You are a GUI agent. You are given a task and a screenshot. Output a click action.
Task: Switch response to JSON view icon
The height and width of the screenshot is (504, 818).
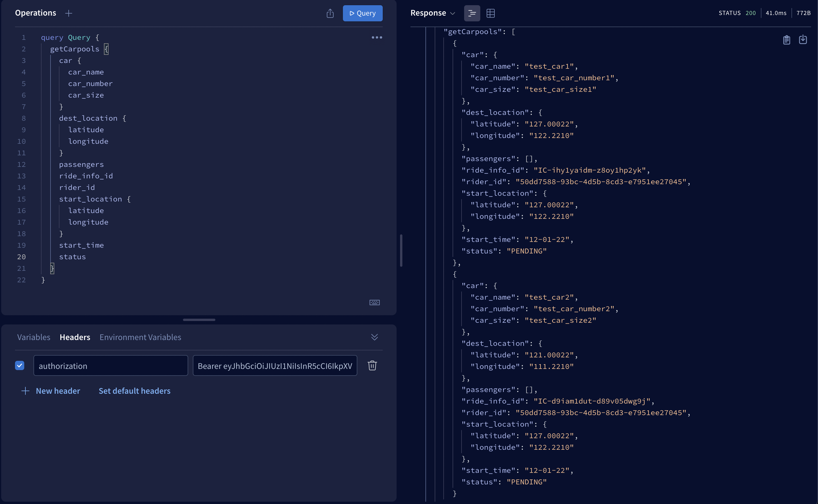pyautogui.click(x=472, y=13)
